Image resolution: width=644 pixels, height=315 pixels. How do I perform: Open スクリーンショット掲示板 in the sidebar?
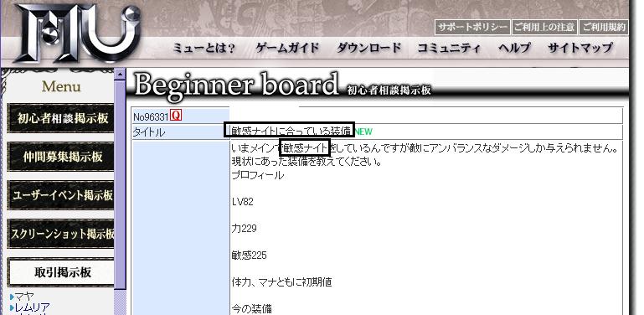click(61, 234)
